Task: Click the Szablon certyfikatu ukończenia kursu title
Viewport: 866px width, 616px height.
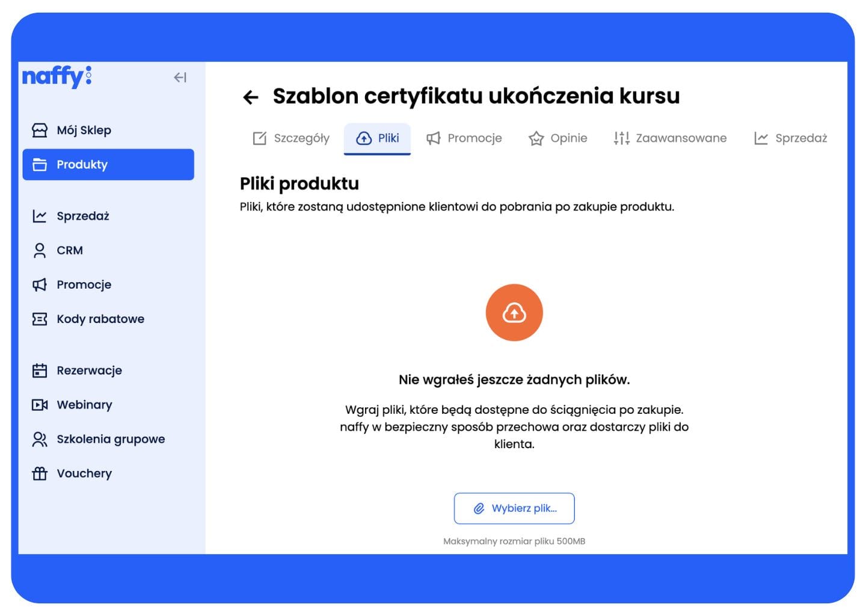Action: 476,96
